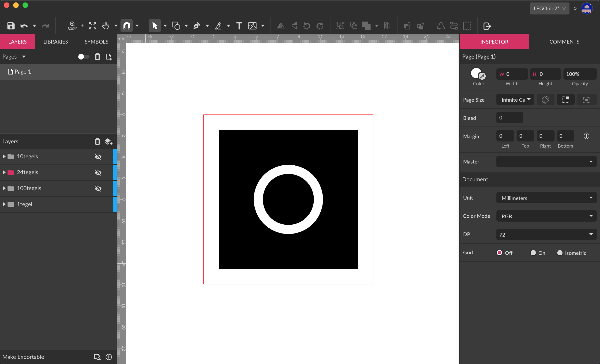
Task: Delete selected layer with trash icon
Action: pos(97,141)
